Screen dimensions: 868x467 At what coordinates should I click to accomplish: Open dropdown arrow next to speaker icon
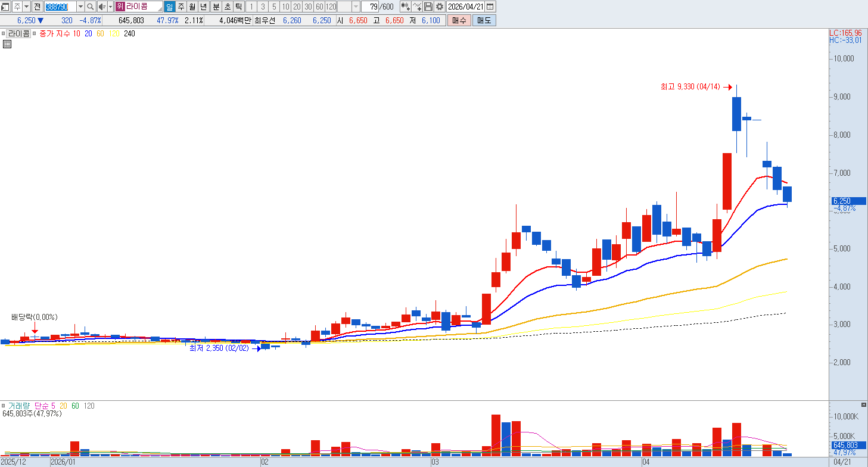point(110,7)
